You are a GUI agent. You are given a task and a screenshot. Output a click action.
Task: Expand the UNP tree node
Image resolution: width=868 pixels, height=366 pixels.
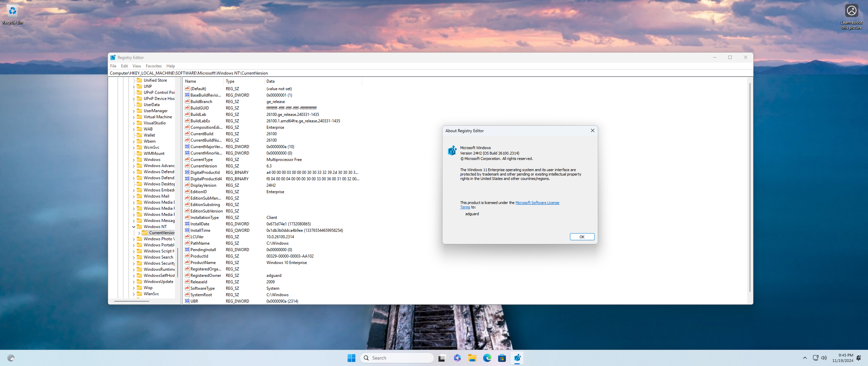pos(134,86)
